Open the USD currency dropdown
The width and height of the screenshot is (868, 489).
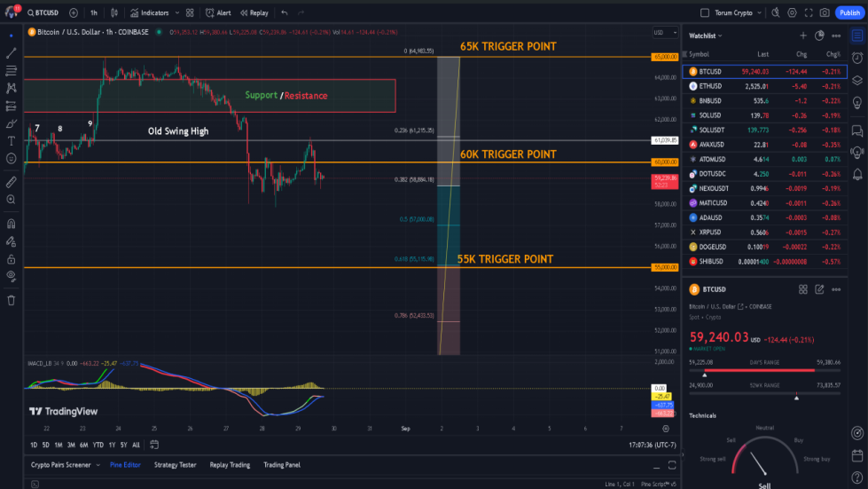click(x=665, y=33)
